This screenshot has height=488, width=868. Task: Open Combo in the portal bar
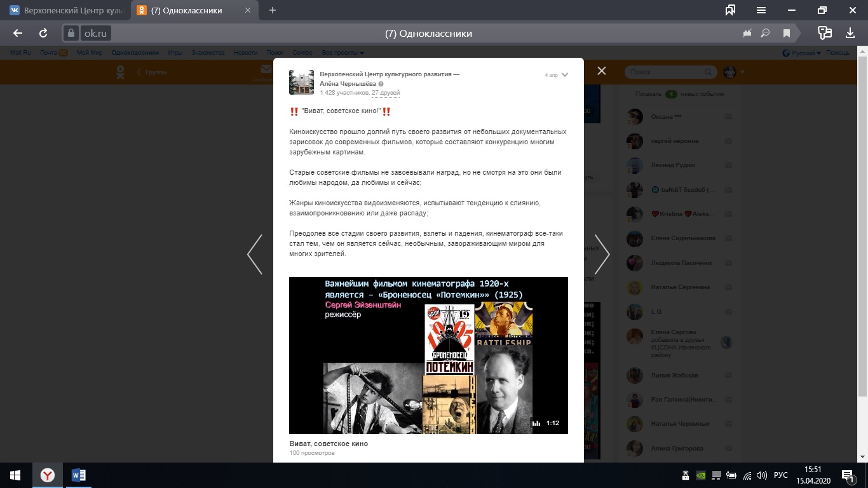pyautogui.click(x=302, y=53)
